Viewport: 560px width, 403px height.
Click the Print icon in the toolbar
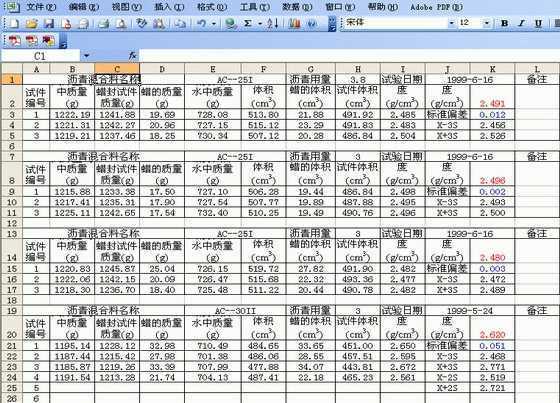(104, 24)
